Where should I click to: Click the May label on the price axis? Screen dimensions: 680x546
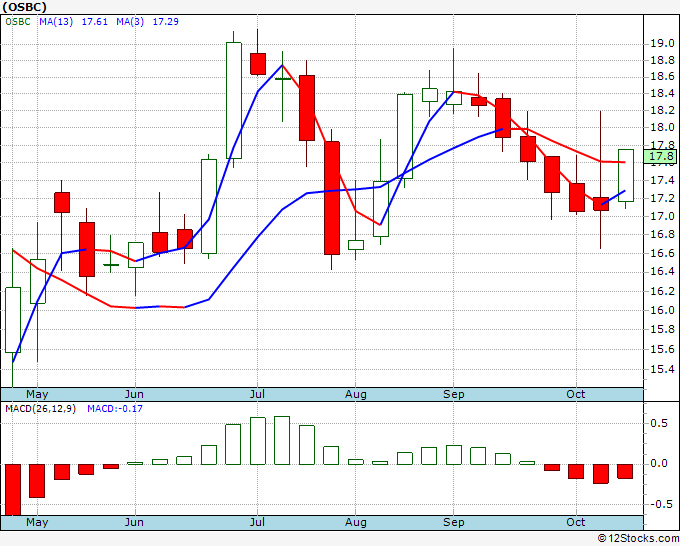pos(37,394)
